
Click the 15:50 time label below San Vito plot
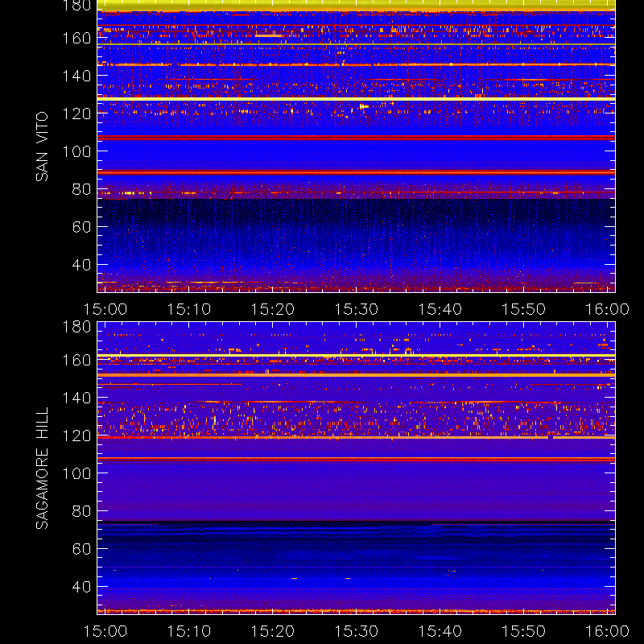click(524, 309)
